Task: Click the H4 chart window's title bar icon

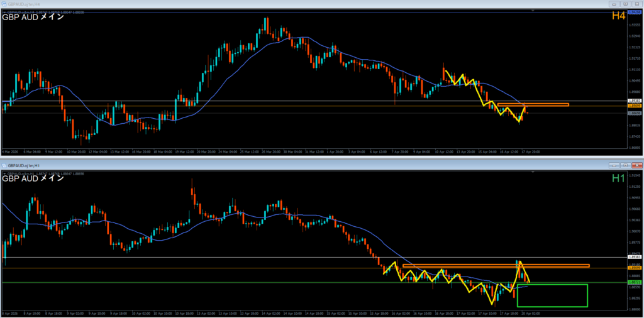Action: pyautogui.click(x=4, y=4)
